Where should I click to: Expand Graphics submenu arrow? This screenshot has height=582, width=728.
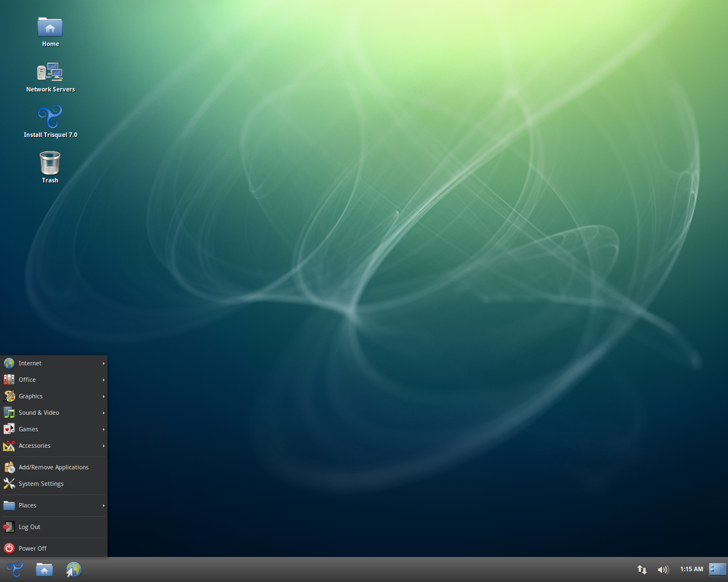tap(104, 396)
